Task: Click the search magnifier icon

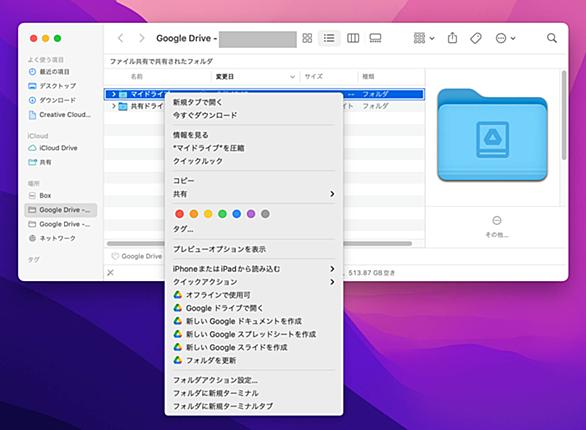Action: (552, 38)
